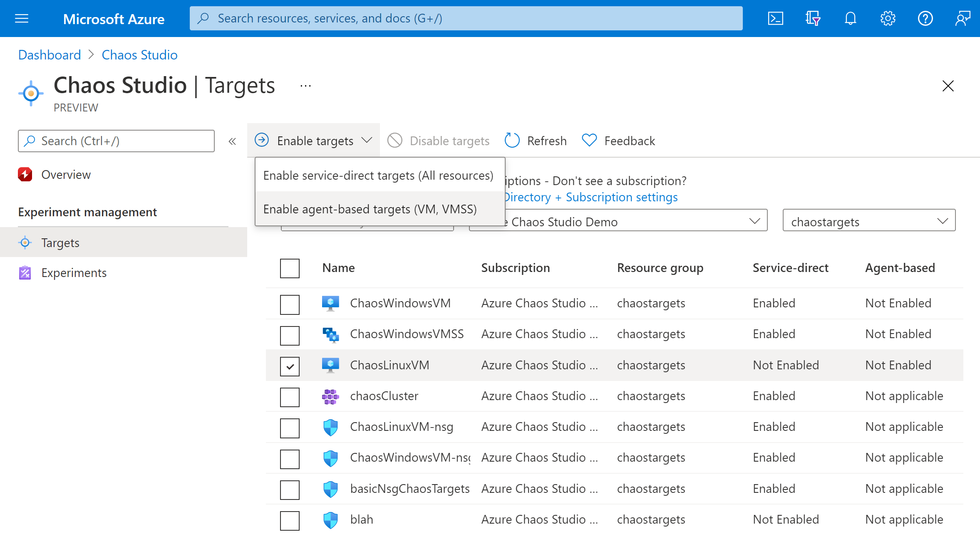Toggle the ChaosLinuxVM checkbox
Viewport: 980px width, 544px height.
coord(290,365)
